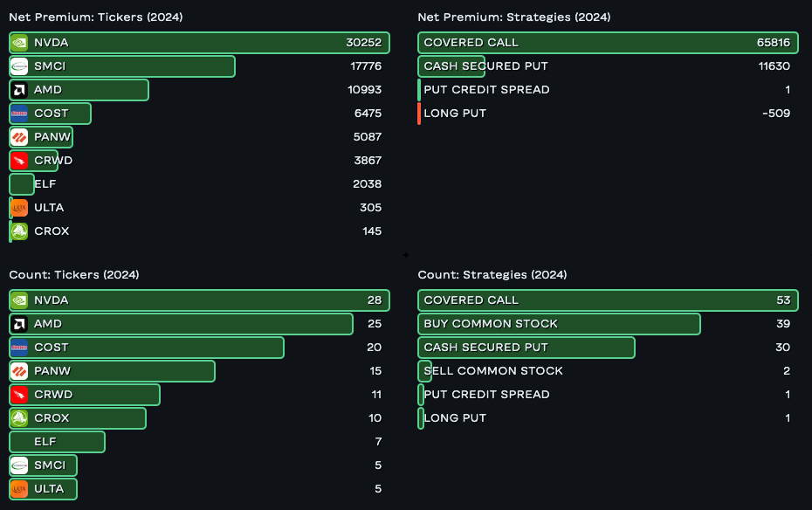This screenshot has width=812, height=510.
Task: Select the AMD logo in Net Premium Tickers
Action: tap(19, 90)
